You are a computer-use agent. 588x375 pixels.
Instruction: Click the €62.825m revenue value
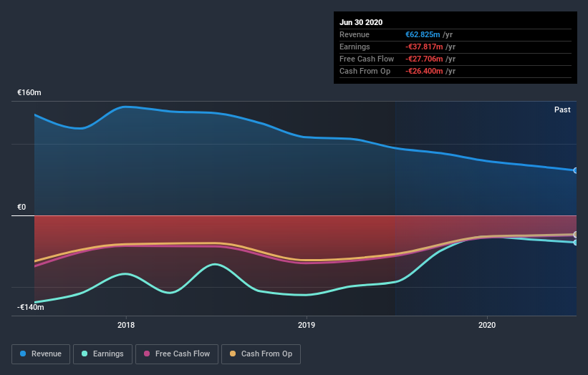(x=423, y=34)
